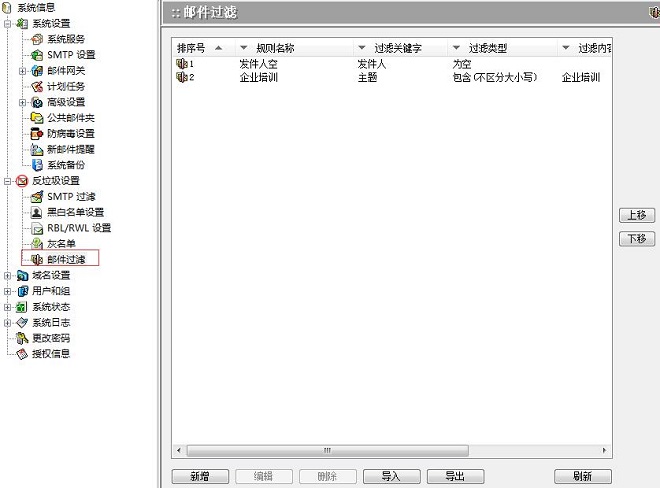Open the 规则名称 column dropdown arrow
660x488 pixels.
pos(244,48)
